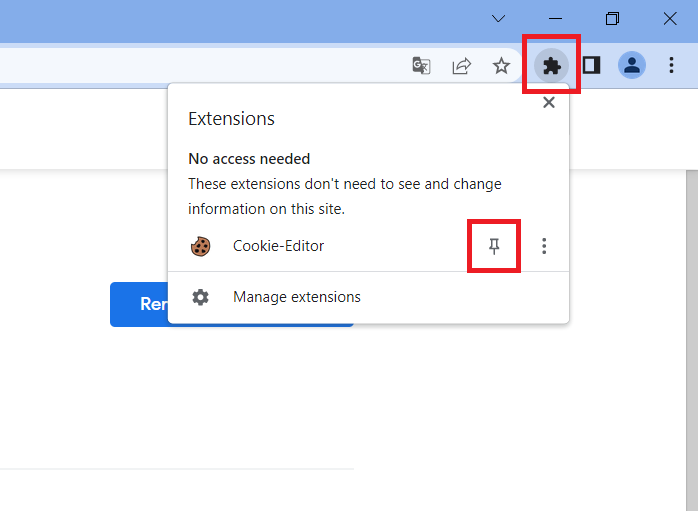Pin Cookie-Editor to the toolbar
The image size is (698, 511).
pyautogui.click(x=494, y=246)
